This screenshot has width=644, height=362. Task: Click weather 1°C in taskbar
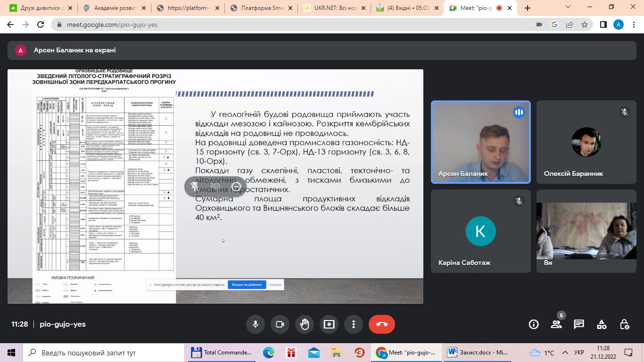[x=542, y=353]
